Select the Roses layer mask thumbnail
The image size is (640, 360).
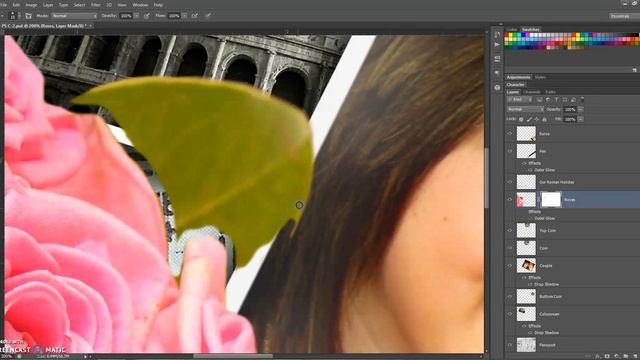(551, 200)
